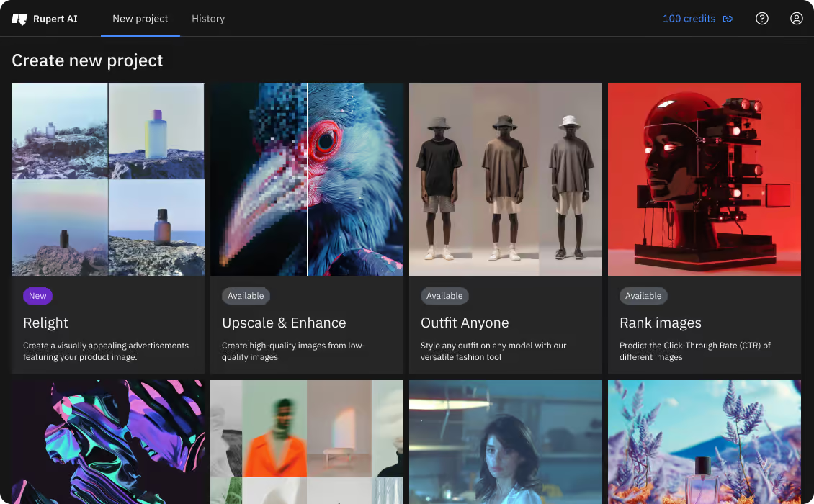Click the lavender perfume bottle thumbnail
The height and width of the screenshot is (504, 814).
coord(705,442)
